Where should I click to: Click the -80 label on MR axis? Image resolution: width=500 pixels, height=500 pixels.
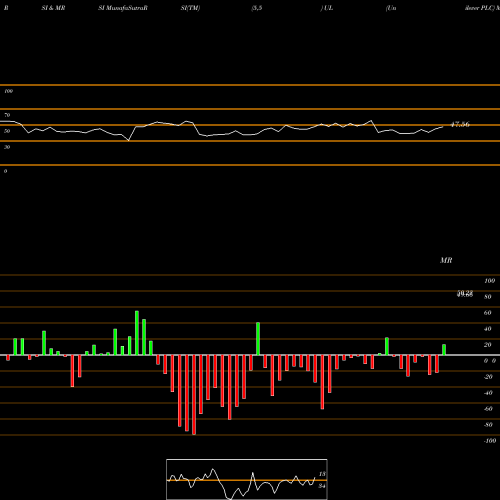pyautogui.click(x=488, y=425)
